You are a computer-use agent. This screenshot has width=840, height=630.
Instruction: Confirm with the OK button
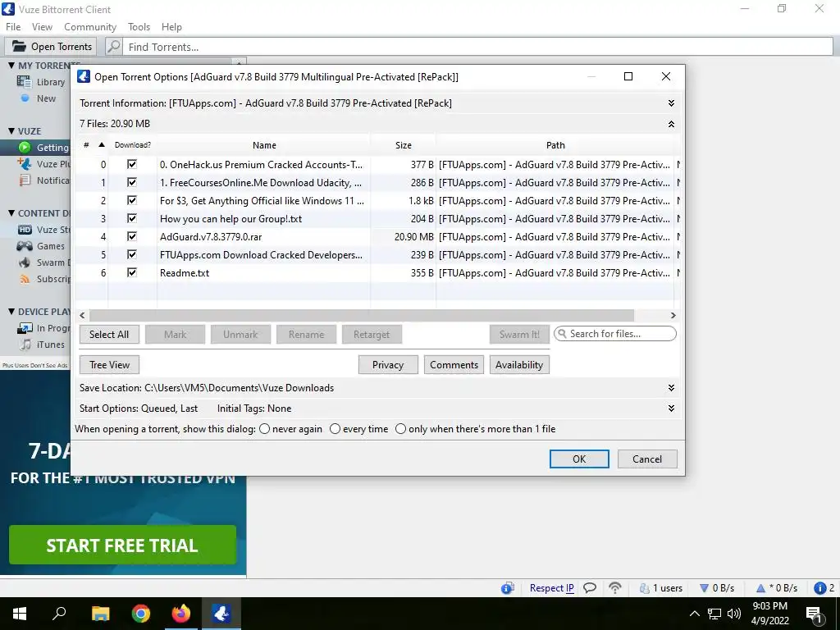(579, 459)
